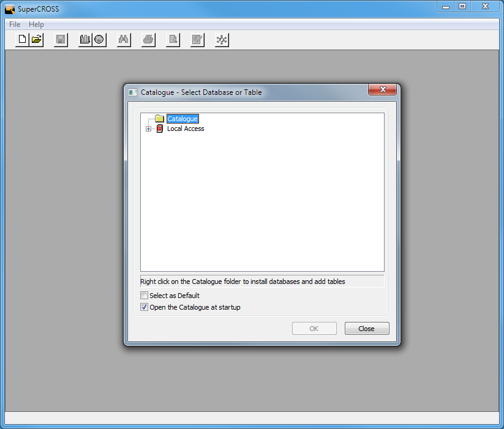The image size is (504, 429).
Task: Select the Catalogue folder in tree
Action: coord(182,119)
